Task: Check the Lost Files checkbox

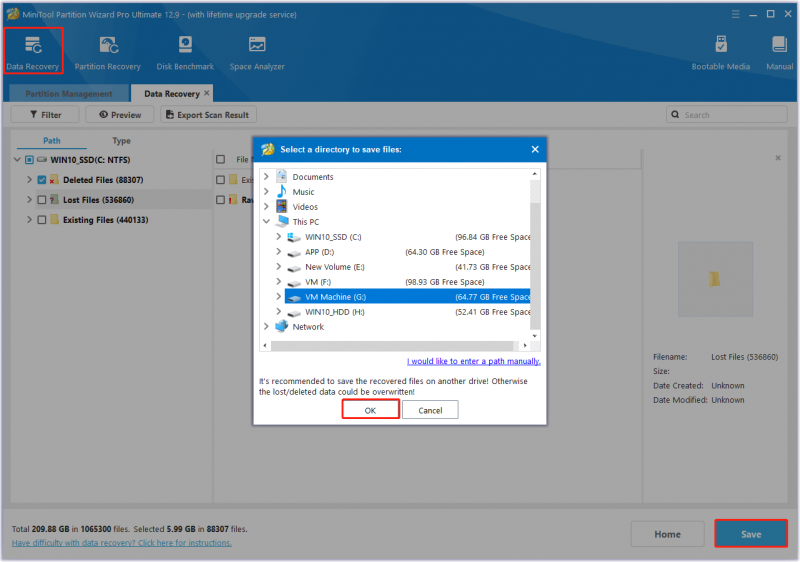Action: (42, 200)
